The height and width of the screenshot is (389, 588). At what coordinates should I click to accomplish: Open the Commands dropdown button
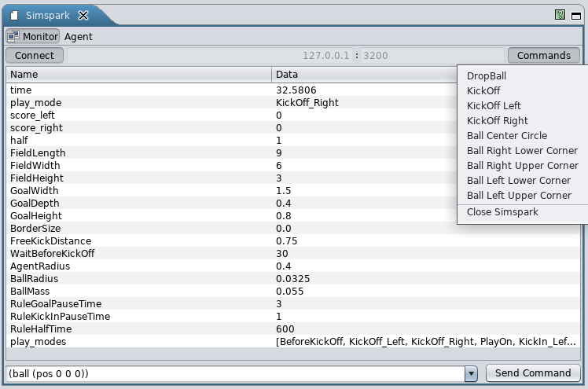coord(543,56)
